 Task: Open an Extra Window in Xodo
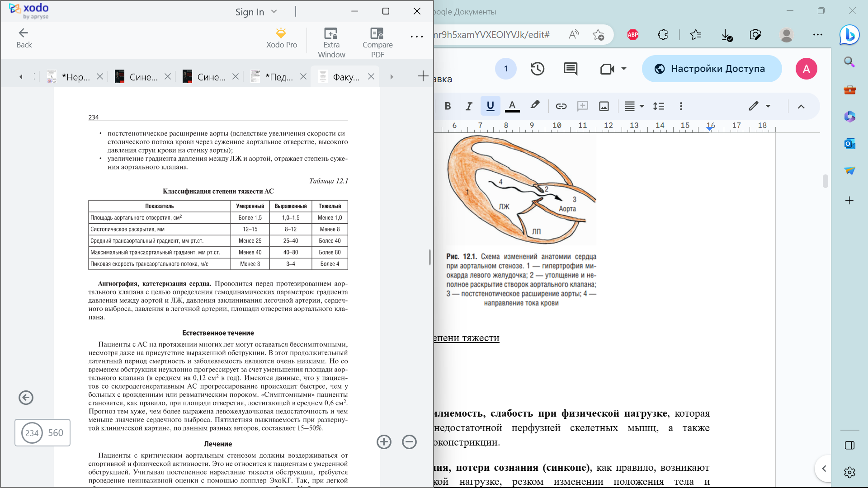coord(331,43)
